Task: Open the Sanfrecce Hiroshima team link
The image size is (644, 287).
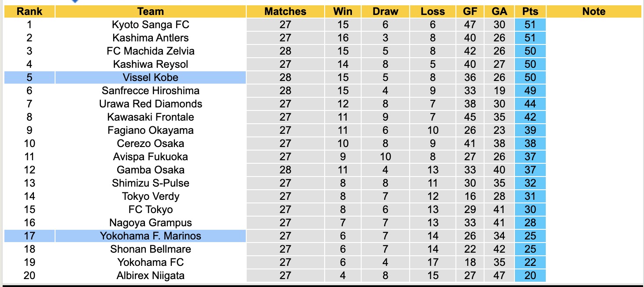Action: (x=150, y=91)
